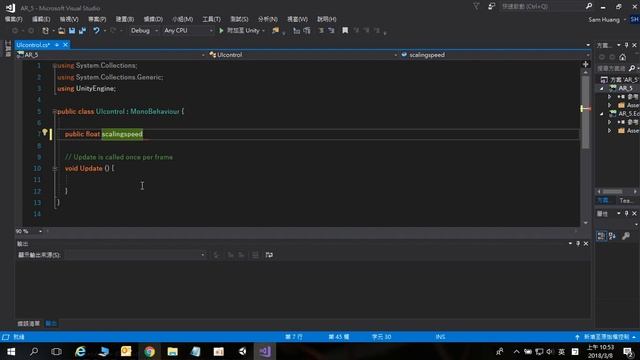Collapse the AR_5 project node

pos(602,88)
